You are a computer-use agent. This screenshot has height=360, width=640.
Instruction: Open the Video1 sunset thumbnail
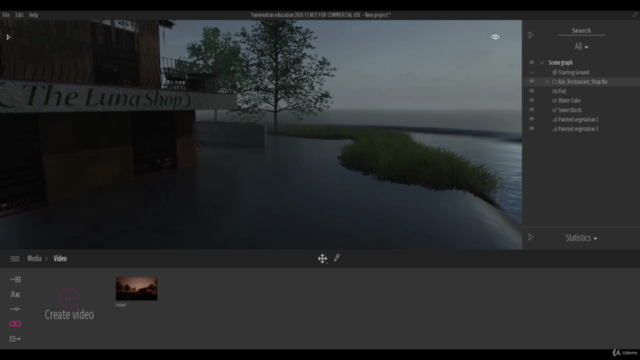click(136, 289)
